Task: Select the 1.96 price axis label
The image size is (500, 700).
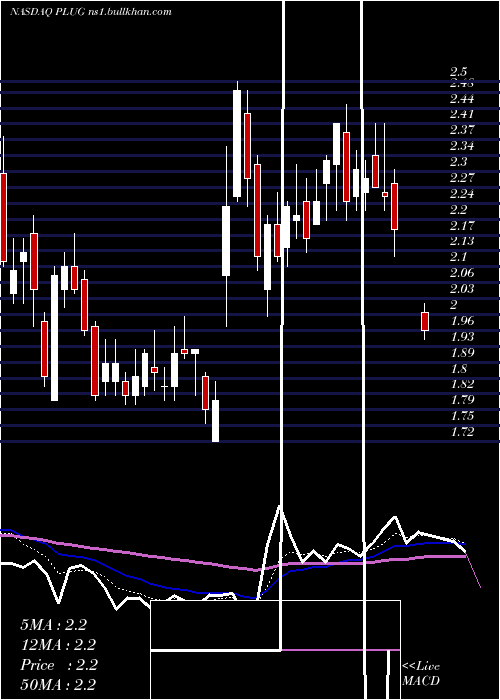Action: (x=462, y=321)
